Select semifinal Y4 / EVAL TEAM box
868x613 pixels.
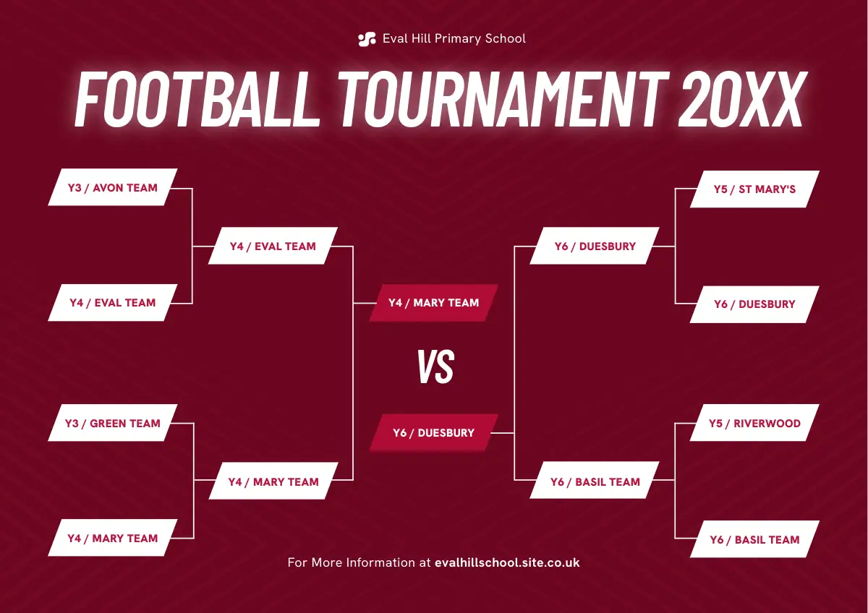(x=273, y=247)
